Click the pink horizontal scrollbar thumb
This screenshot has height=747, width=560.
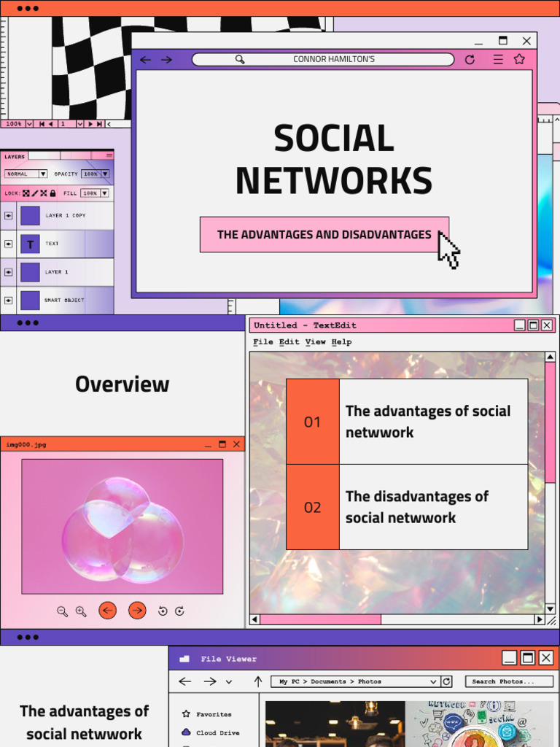click(x=321, y=619)
